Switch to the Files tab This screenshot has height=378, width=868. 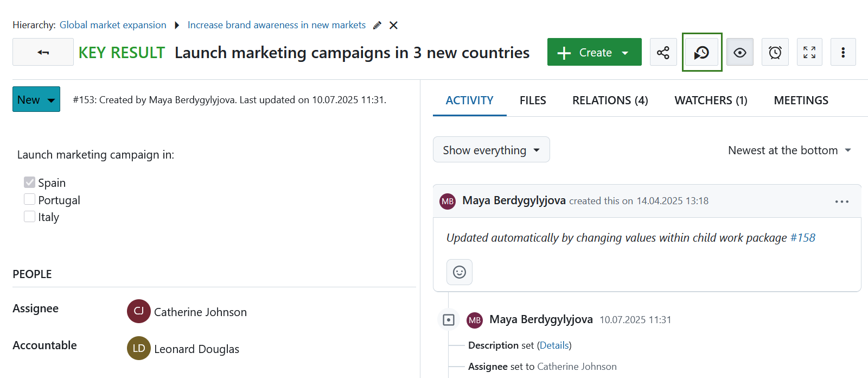(532, 100)
